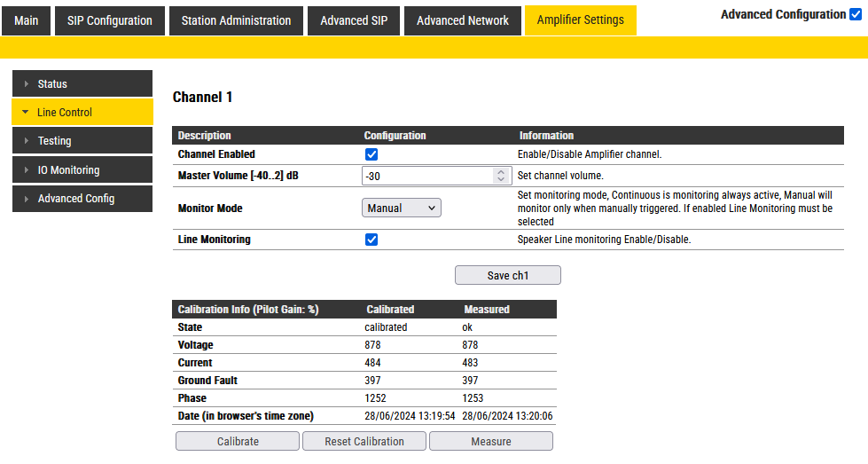868x464 pixels.
Task: Go to the Station Administration tab
Action: tap(236, 20)
